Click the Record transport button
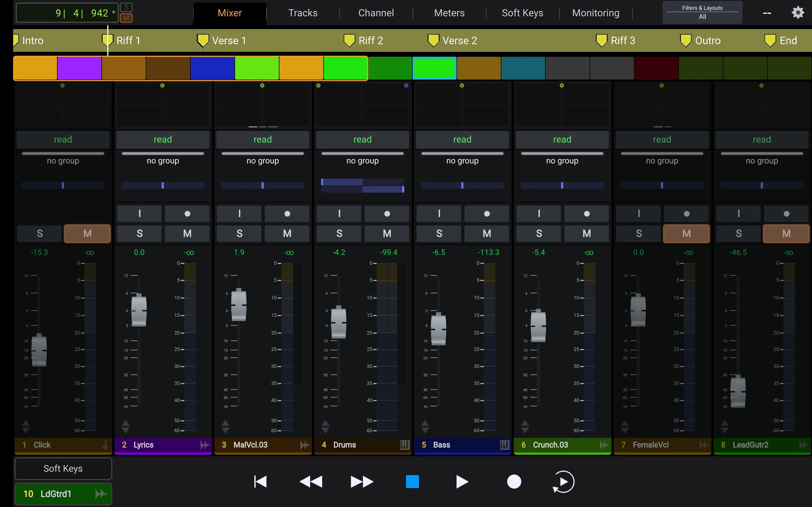This screenshot has height=507, width=812. coord(514,481)
